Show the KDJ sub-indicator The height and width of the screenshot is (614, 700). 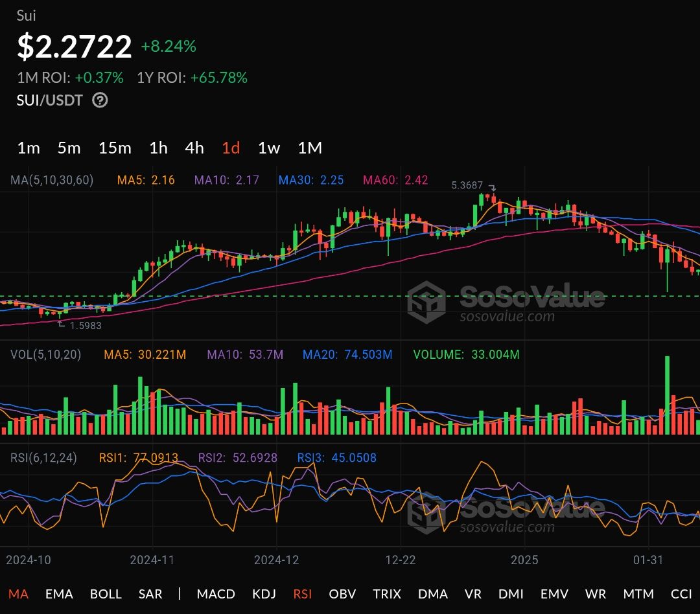(x=264, y=594)
